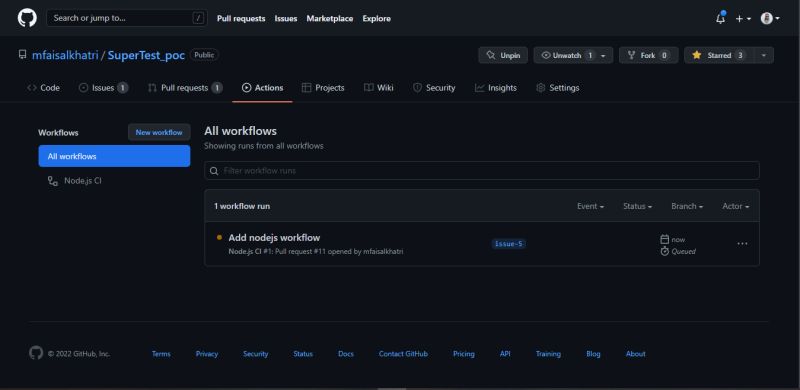Switch to the repository Pull requests tab
The width and height of the screenshot is (800, 390).
click(185, 88)
